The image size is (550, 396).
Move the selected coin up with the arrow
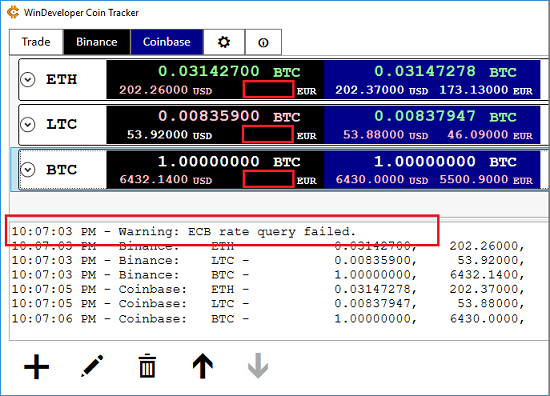(203, 366)
